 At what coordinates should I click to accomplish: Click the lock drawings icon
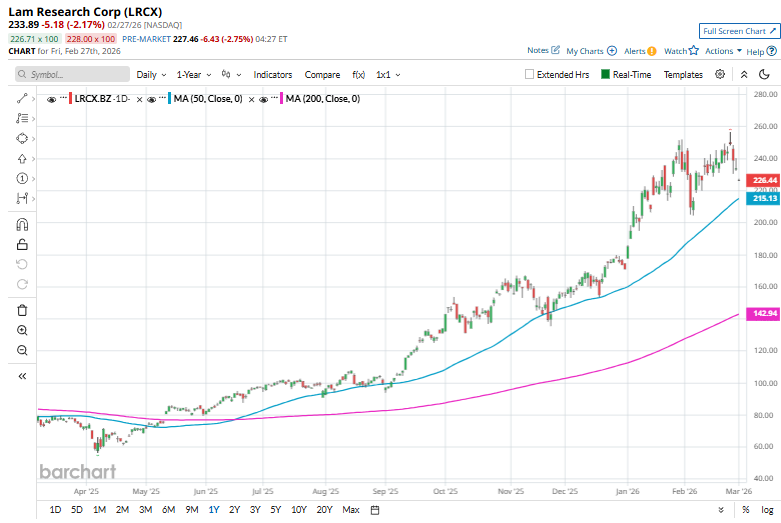click(22, 244)
